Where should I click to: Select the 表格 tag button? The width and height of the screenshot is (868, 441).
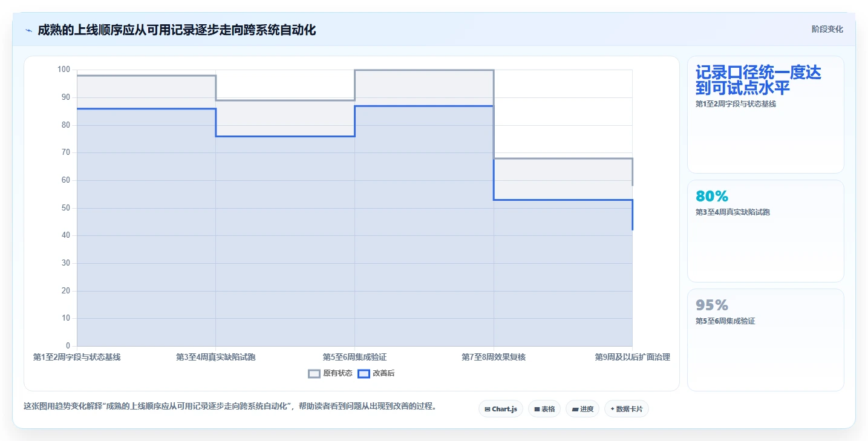point(544,409)
